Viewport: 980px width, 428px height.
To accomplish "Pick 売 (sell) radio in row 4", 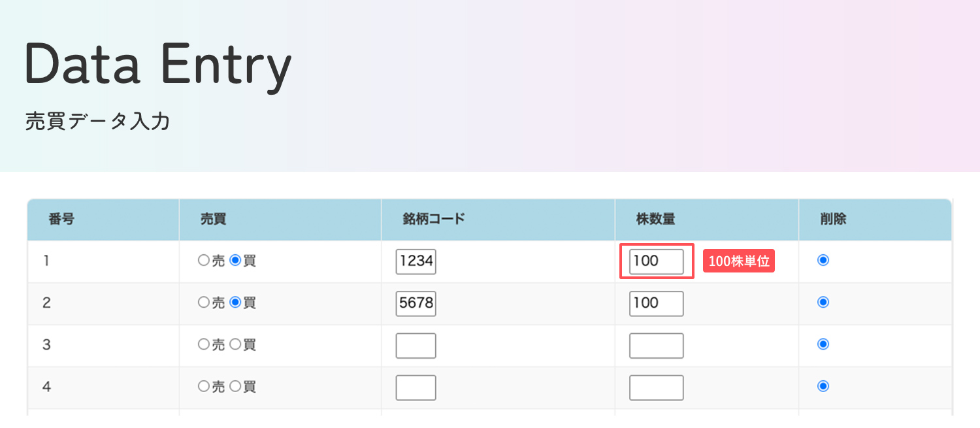I will coord(203,386).
